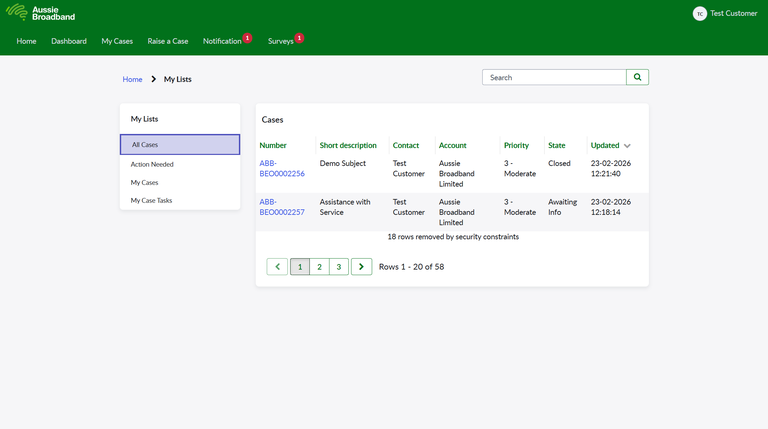Toggle sort arrow beside Updated column
This screenshot has width=768, height=429.
pyautogui.click(x=627, y=146)
